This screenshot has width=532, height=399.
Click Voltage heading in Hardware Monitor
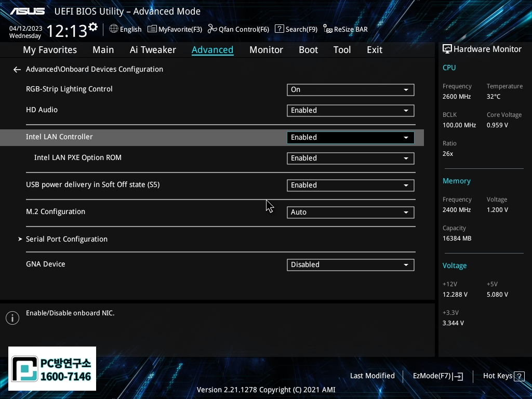point(454,265)
